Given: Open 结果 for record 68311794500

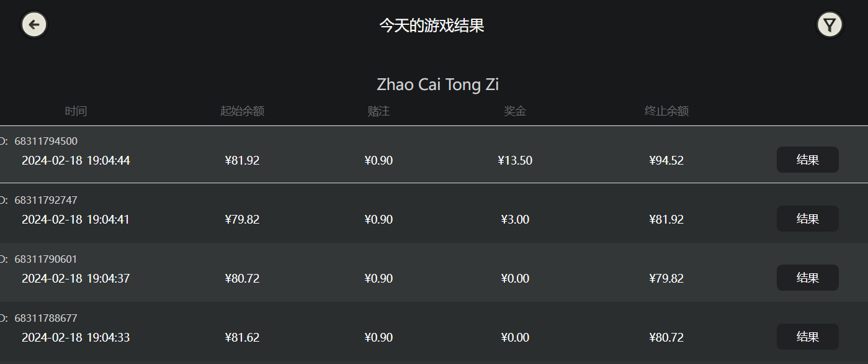Looking at the screenshot, I should pyautogui.click(x=807, y=160).
